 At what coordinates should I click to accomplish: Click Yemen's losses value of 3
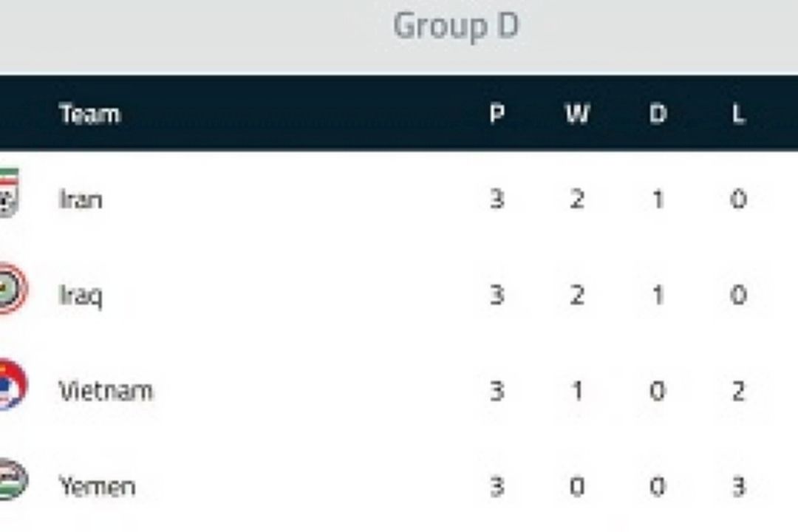738,486
